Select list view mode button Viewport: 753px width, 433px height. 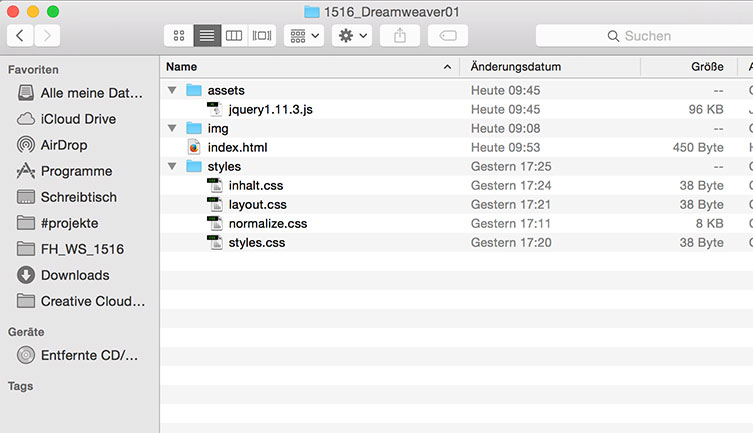point(207,35)
